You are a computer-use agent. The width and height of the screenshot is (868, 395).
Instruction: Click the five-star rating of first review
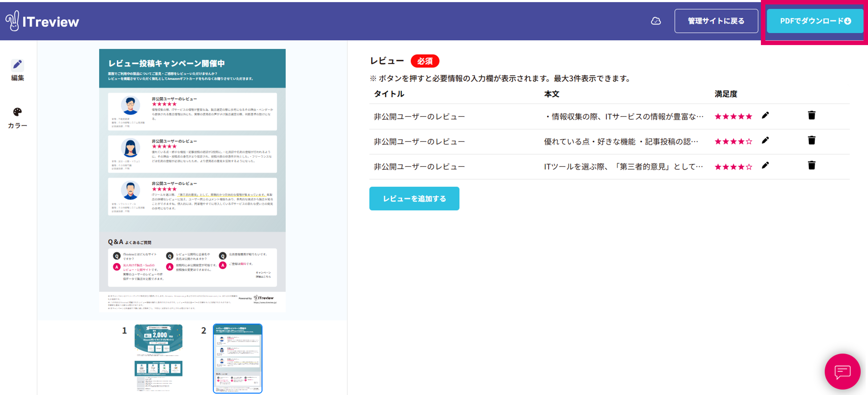733,117
